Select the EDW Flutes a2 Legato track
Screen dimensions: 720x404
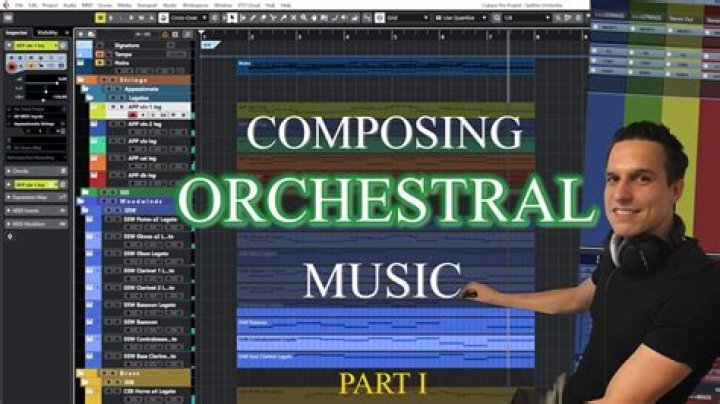pyautogui.click(x=151, y=219)
